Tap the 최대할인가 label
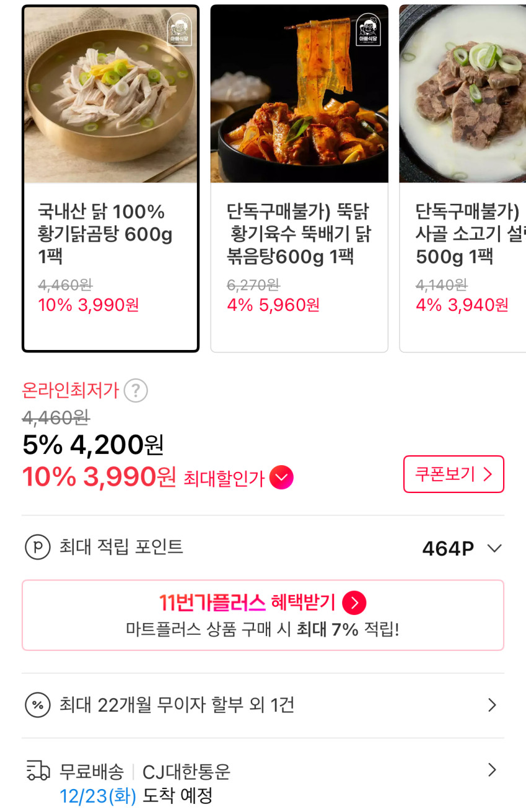This screenshot has width=526, height=812. 224,478
